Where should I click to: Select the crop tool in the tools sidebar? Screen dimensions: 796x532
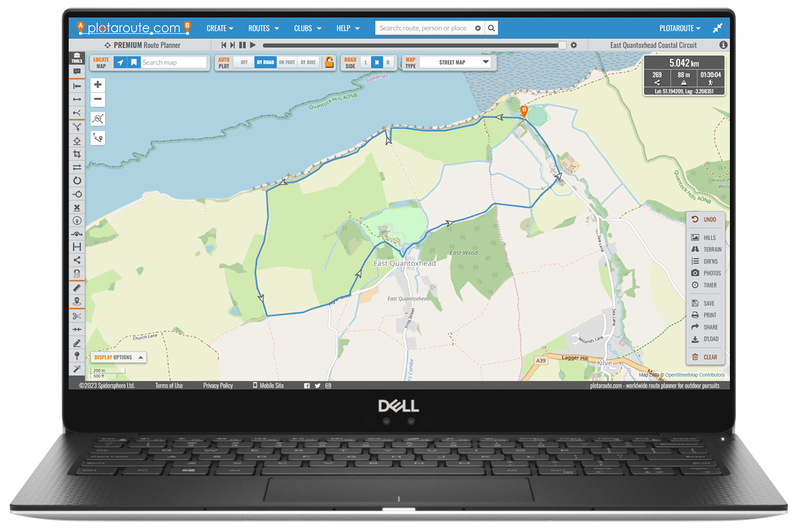(x=77, y=154)
